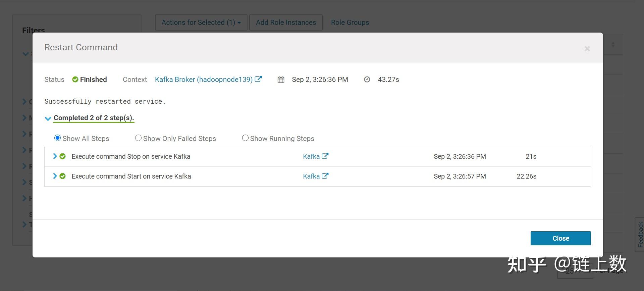
Task: Close the Restart Command dialog with X
Action: coord(587,49)
